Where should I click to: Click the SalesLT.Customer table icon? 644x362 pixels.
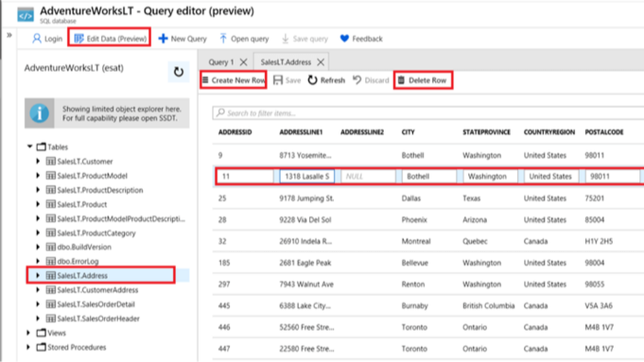click(x=51, y=161)
